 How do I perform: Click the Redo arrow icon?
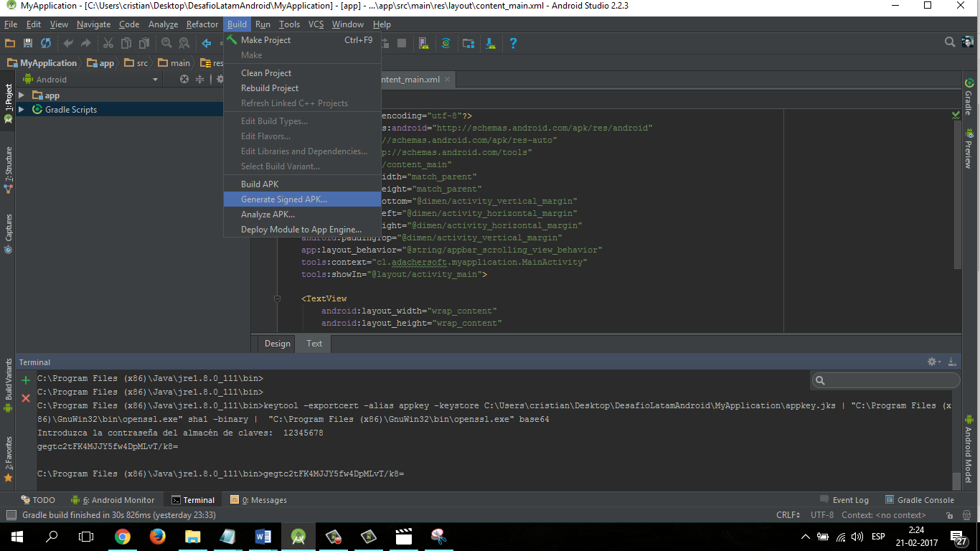click(86, 43)
